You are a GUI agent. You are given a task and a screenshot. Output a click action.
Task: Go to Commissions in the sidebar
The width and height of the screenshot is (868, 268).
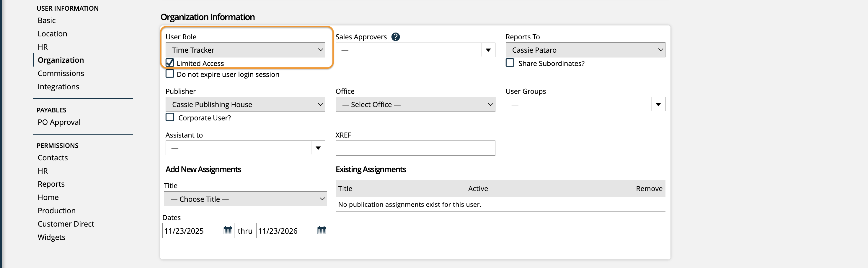(61, 73)
